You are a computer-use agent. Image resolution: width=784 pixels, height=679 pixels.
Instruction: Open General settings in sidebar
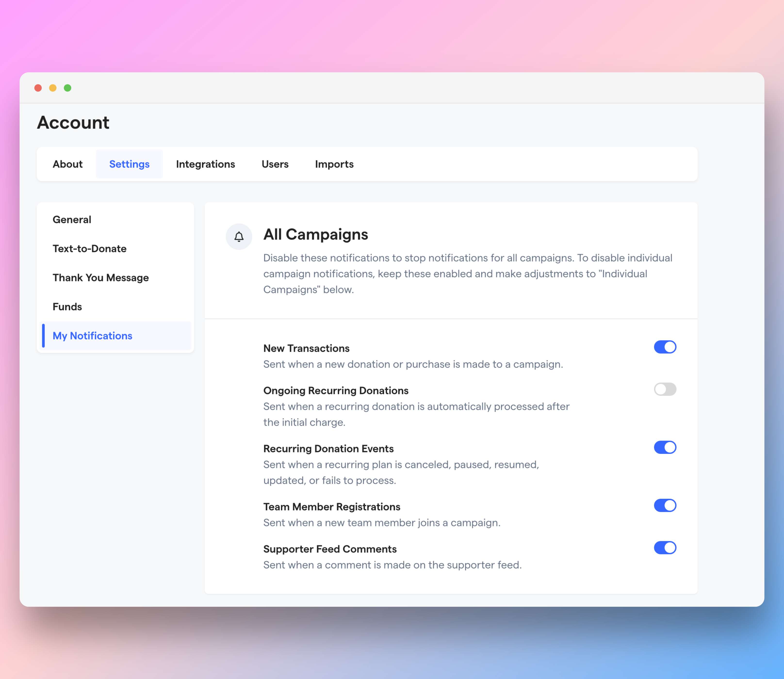pos(115,220)
